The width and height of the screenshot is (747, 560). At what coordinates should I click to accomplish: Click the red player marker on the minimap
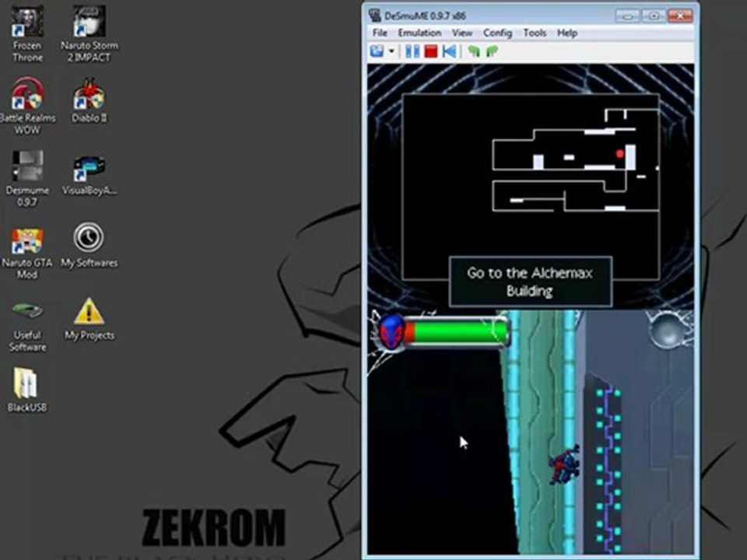tap(619, 154)
